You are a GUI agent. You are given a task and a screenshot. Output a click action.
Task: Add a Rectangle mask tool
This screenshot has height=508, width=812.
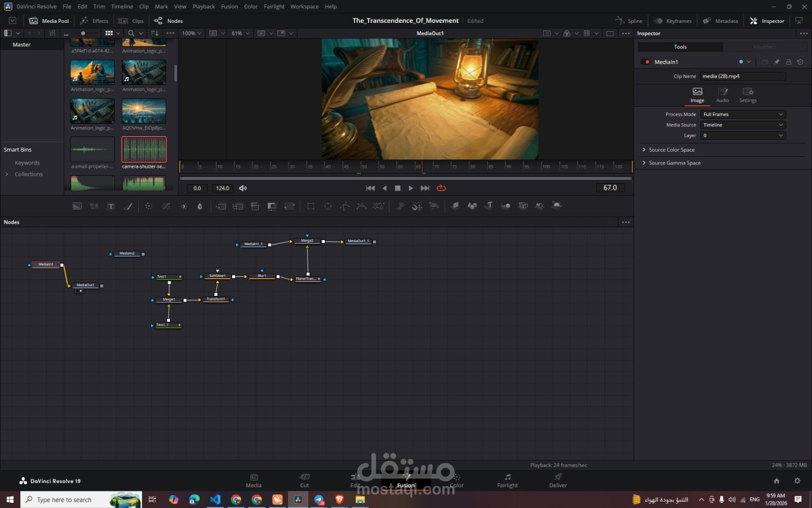(311, 206)
